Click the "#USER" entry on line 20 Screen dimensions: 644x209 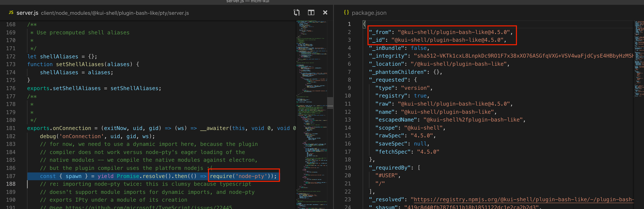387,176
